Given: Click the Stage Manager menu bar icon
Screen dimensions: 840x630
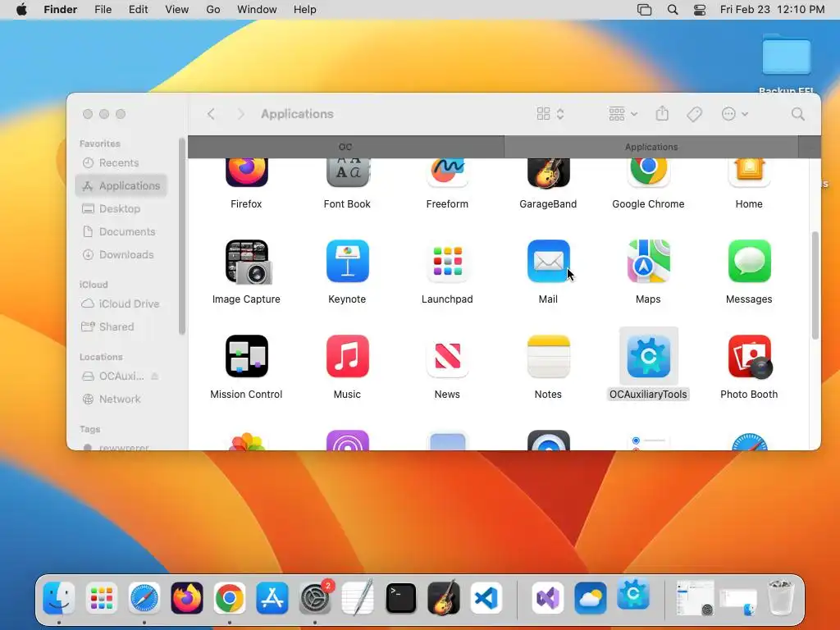Looking at the screenshot, I should point(645,10).
